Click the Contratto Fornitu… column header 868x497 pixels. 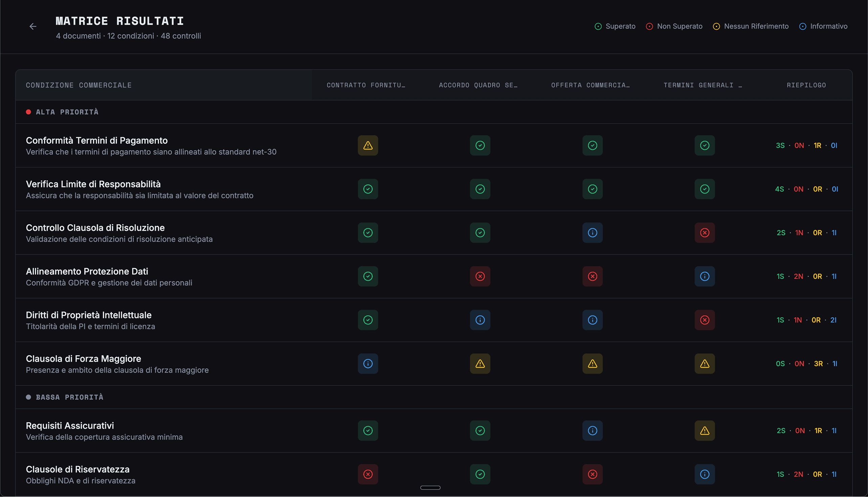(365, 85)
